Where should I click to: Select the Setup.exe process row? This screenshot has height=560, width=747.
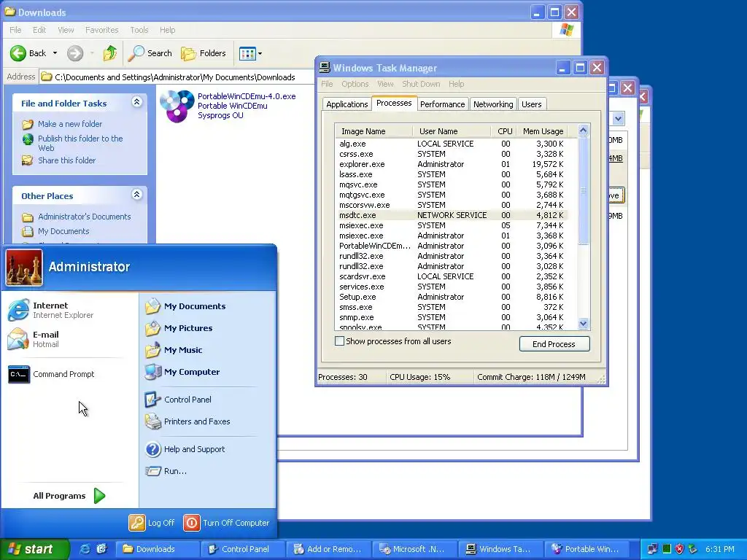coord(452,297)
